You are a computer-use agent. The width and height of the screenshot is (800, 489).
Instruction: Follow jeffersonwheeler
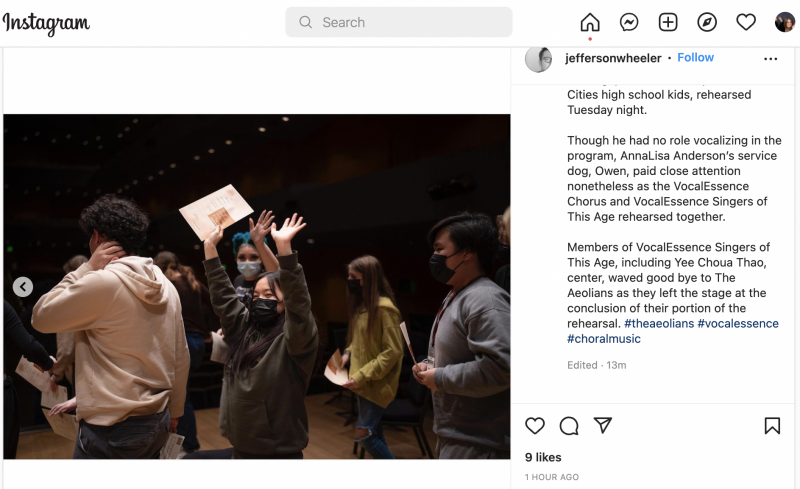695,58
